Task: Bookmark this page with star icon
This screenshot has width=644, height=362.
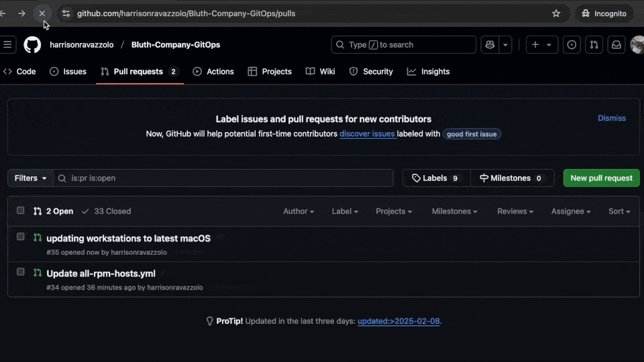Action: point(556,13)
